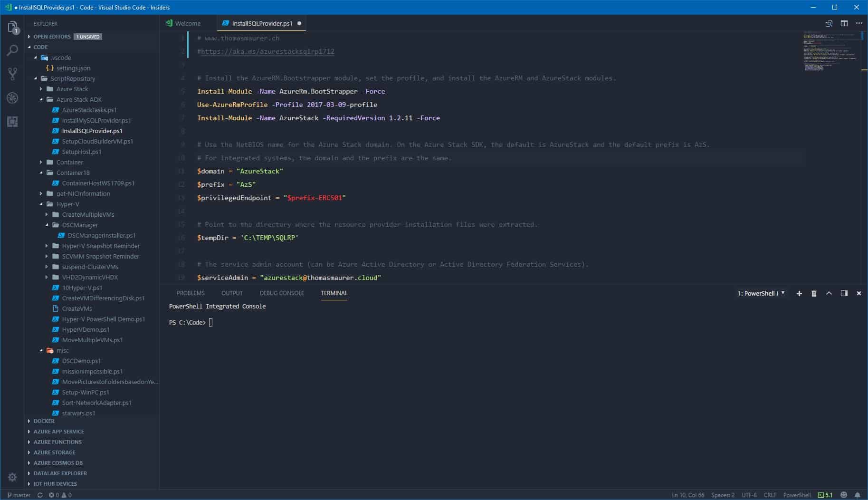Open the Source Control view icon

[x=12, y=74]
